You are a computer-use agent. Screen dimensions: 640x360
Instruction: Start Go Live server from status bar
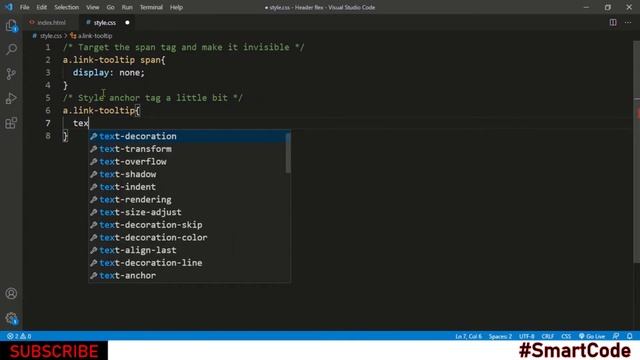592,336
